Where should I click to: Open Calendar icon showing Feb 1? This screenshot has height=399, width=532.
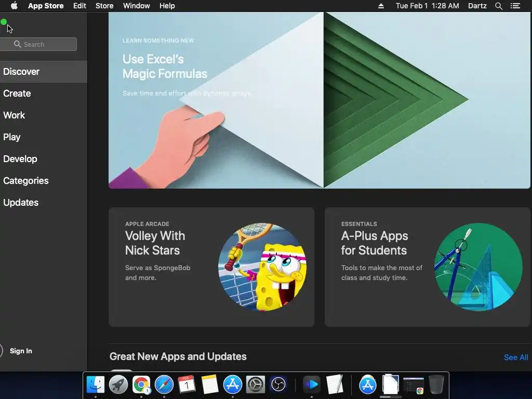[x=187, y=384]
